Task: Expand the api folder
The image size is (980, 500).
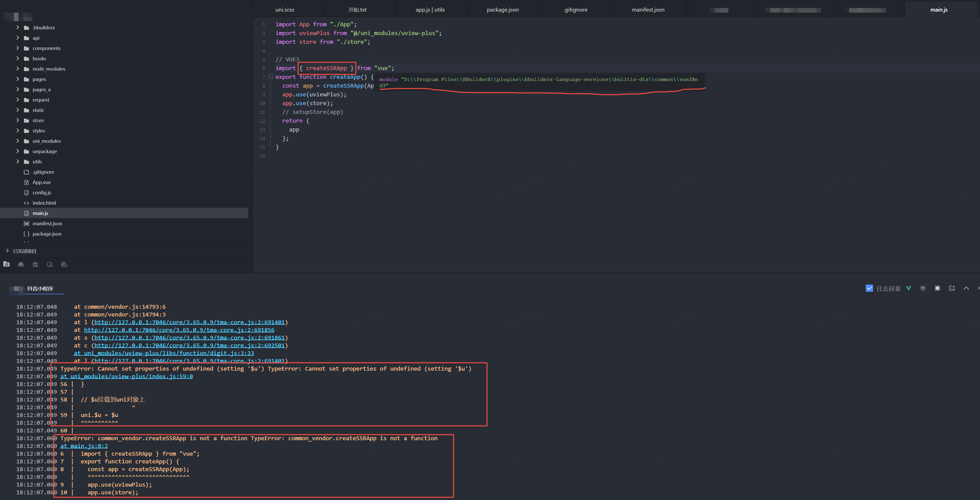Action: click(x=18, y=38)
